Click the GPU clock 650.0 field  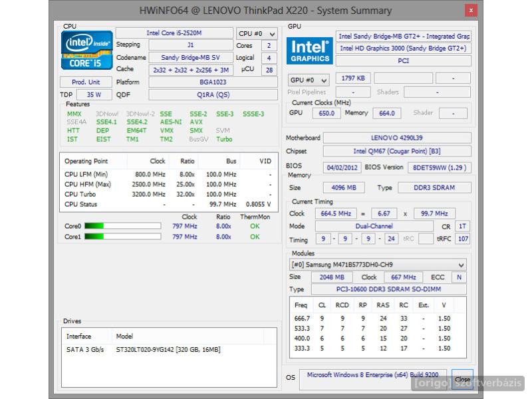click(x=327, y=113)
